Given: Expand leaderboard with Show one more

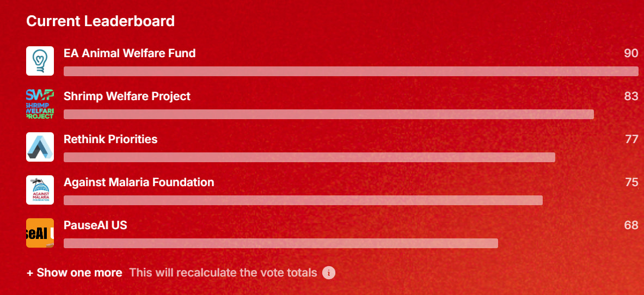Looking at the screenshot, I should click(75, 273).
